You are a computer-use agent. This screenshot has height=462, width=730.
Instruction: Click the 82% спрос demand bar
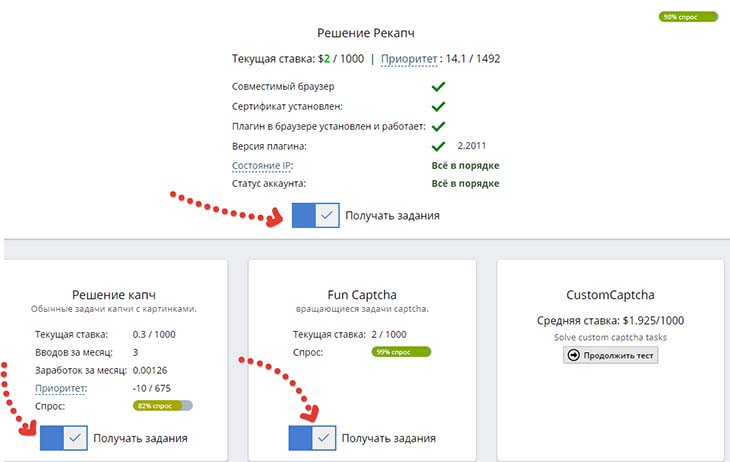(x=162, y=406)
